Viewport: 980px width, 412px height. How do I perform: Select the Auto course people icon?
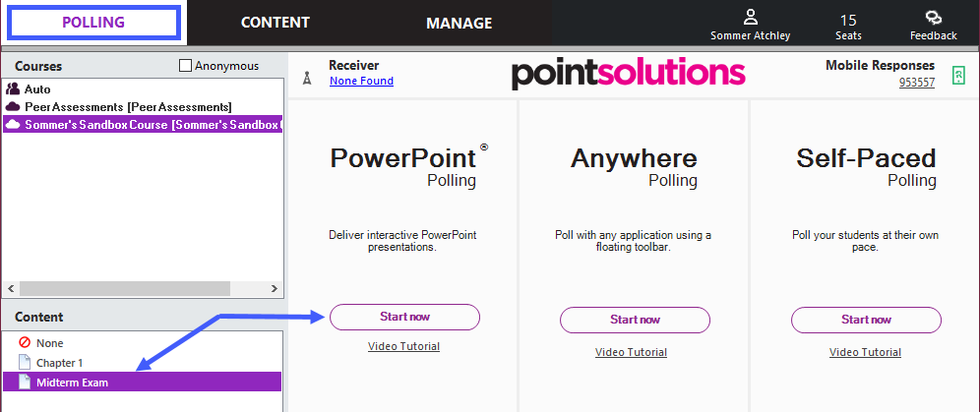point(13,89)
